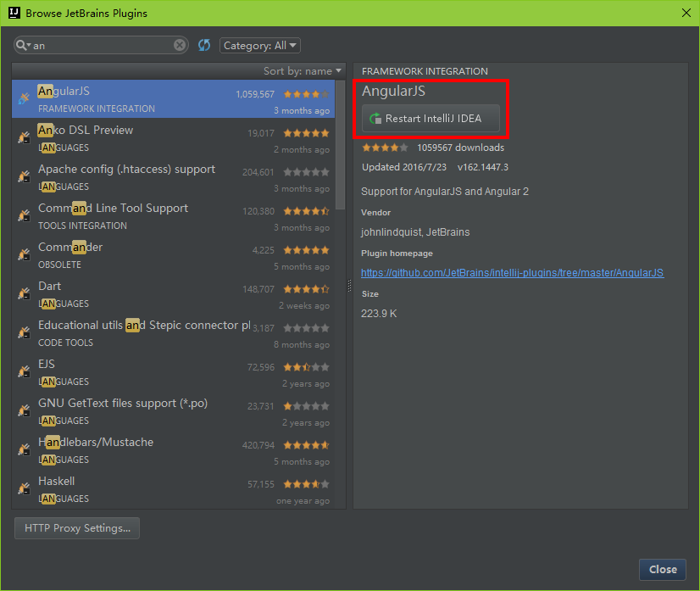This screenshot has width=700, height=591.
Task: Click the Anko DSL Preview plugin icon
Action: [24, 137]
